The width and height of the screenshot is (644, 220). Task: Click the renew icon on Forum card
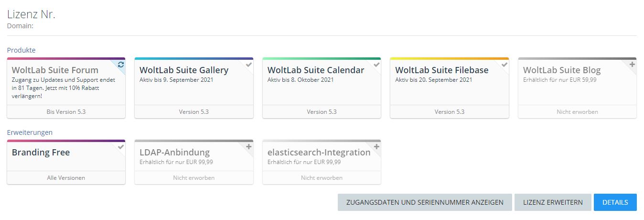coord(121,64)
